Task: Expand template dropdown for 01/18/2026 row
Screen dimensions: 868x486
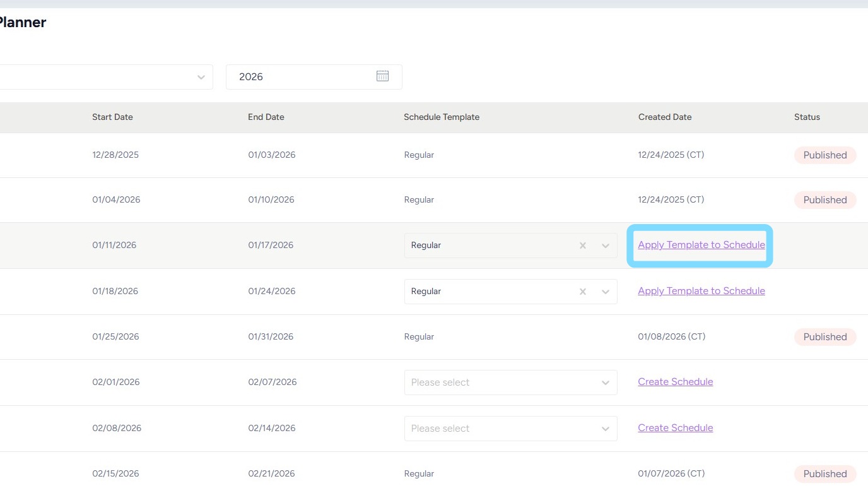Action: 606,292
